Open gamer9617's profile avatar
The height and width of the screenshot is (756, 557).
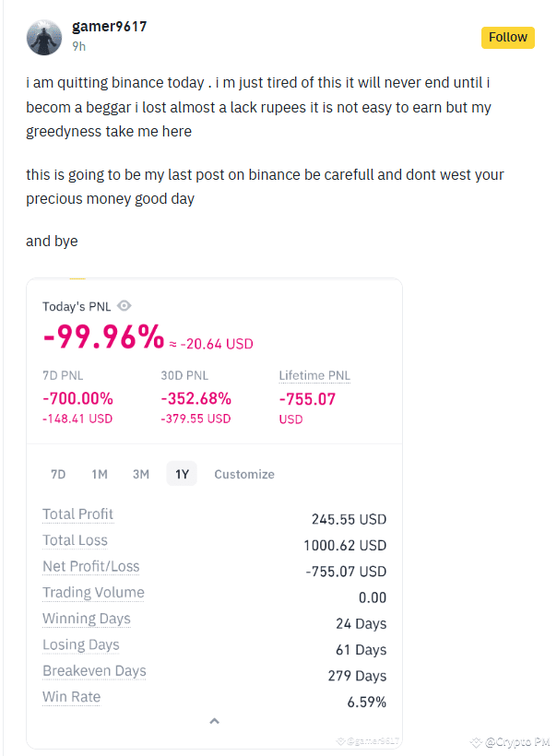pyautogui.click(x=44, y=38)
